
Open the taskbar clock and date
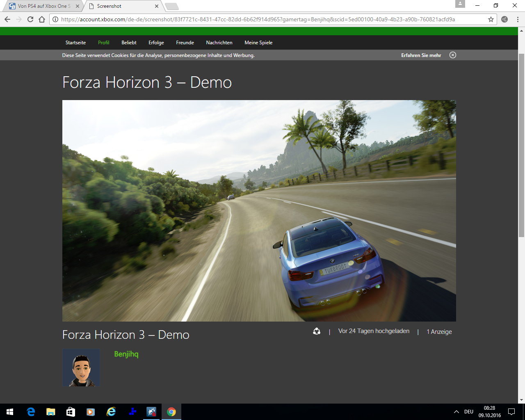click(489, 412)
